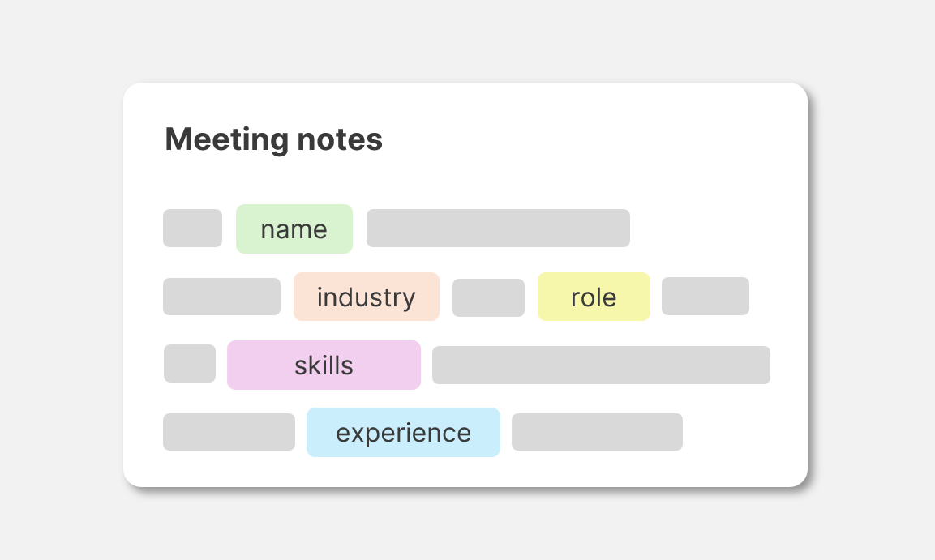Click the gray block before "experience"

[229, 432]
